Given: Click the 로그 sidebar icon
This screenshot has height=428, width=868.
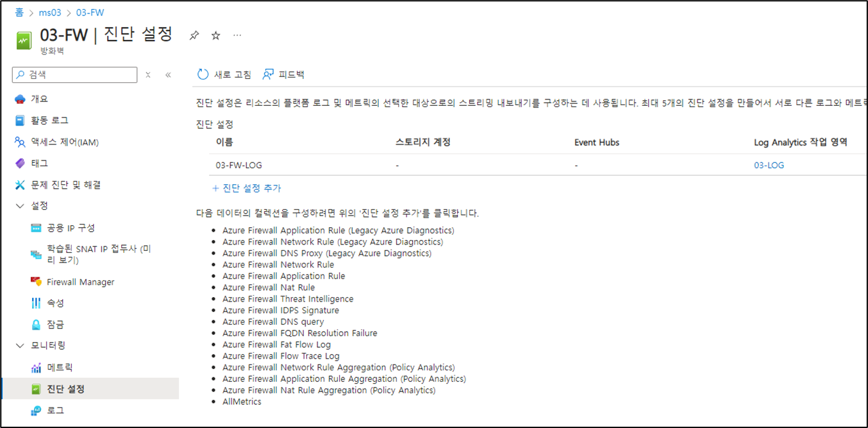Looking at the screenshot, I should click(x=36, y=411).
